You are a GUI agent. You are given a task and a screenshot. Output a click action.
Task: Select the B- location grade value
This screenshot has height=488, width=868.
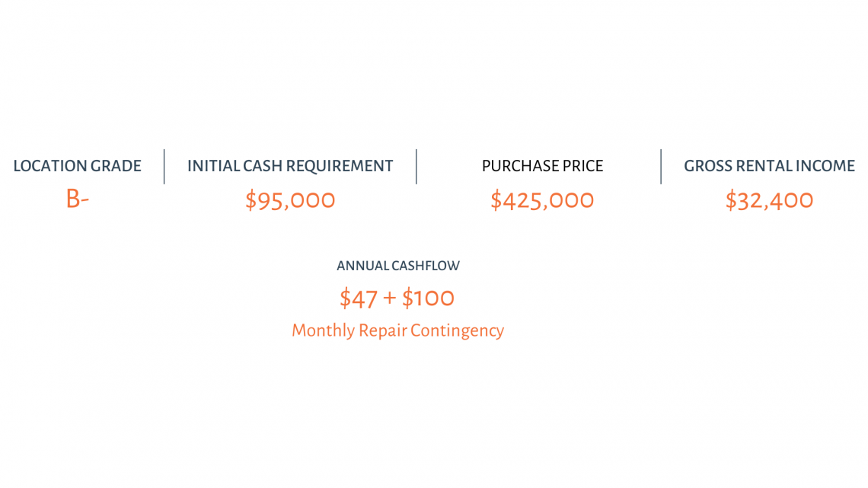click(x=78, y=199)
